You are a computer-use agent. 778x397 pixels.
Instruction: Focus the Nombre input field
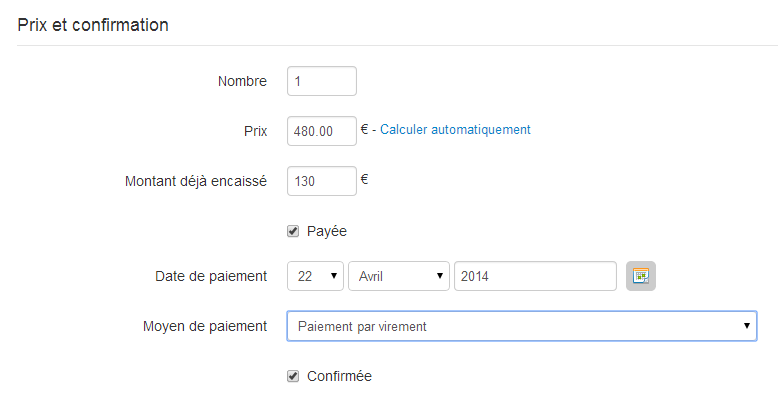322,81
